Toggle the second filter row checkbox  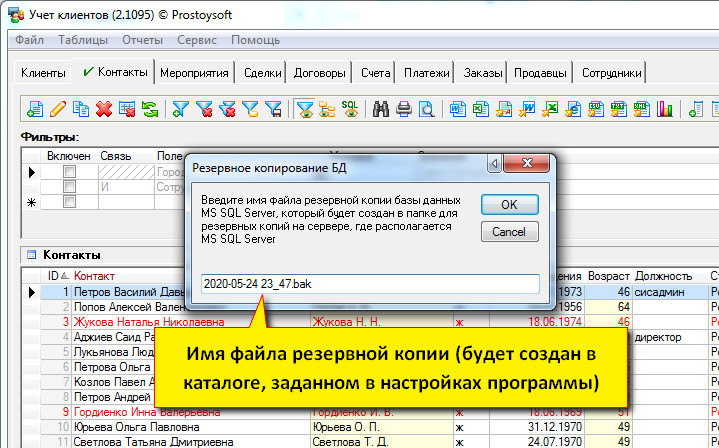click(x=69, y=187)
